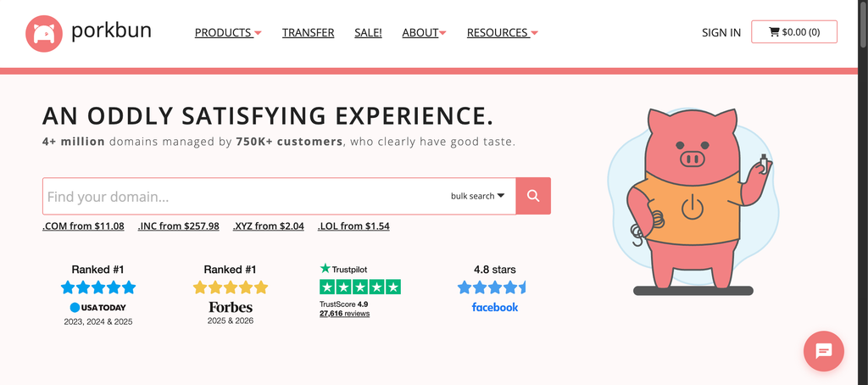This screenshot has height=385, width=868.
Task: Click the .INC from $257.98 link
Action: (178, 226)
